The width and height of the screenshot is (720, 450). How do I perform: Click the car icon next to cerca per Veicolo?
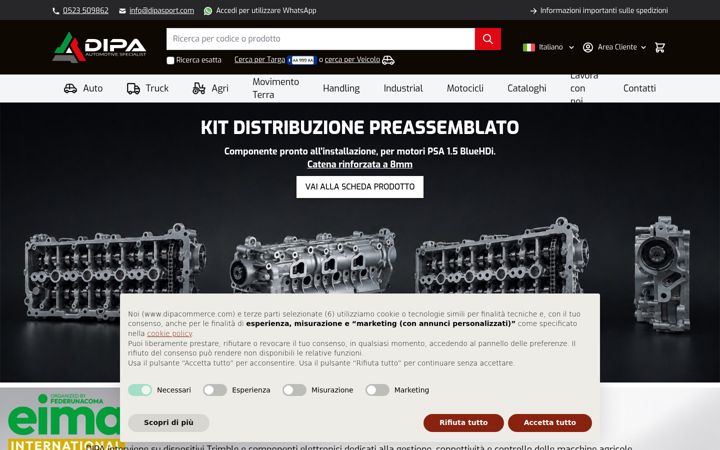[388, 60]
